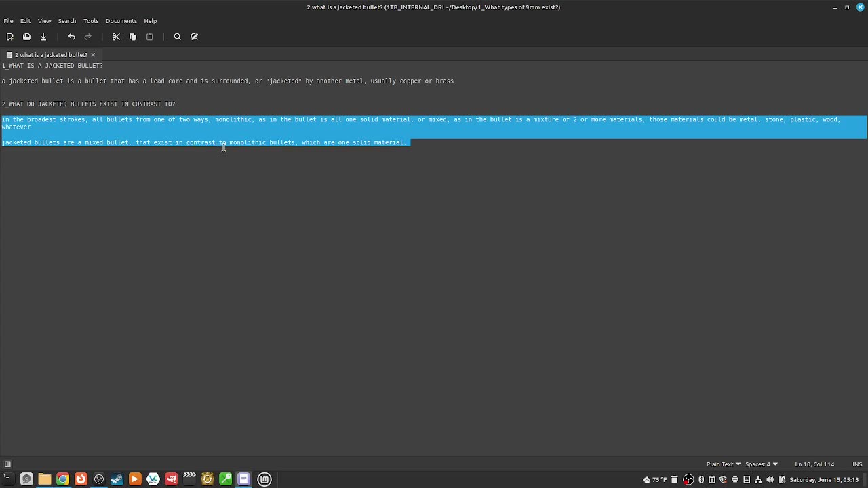This screenshot has height=488, width=868.
Task: Click the Redo arrow icon
Action: (x=88, y=37)
